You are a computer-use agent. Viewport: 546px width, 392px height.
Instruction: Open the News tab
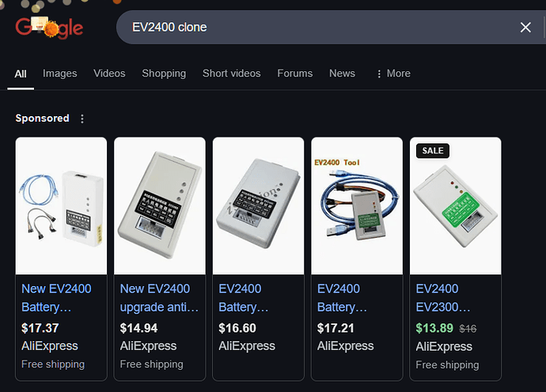[x=342, y=73]
